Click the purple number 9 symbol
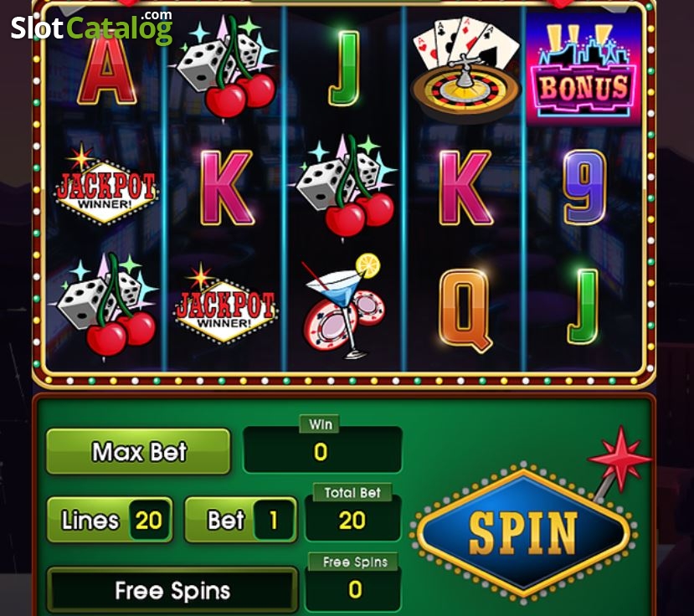The width and height of the screenshot is (694, 616). (585, 187)
